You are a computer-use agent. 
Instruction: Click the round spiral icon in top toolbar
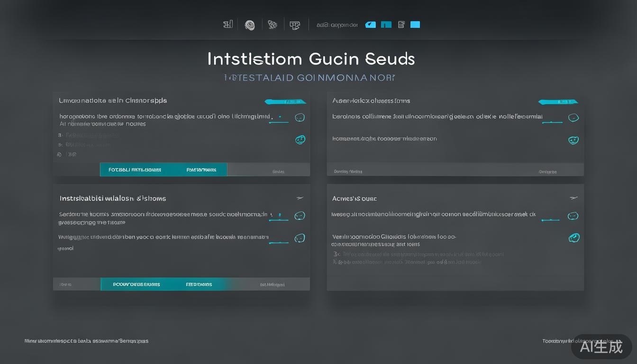[250, 25]
